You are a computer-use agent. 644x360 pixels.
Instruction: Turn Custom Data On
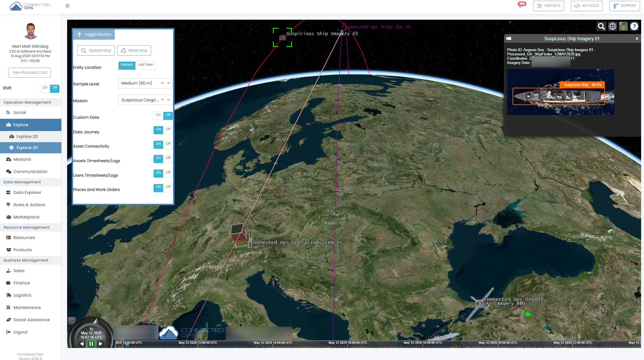159,116
